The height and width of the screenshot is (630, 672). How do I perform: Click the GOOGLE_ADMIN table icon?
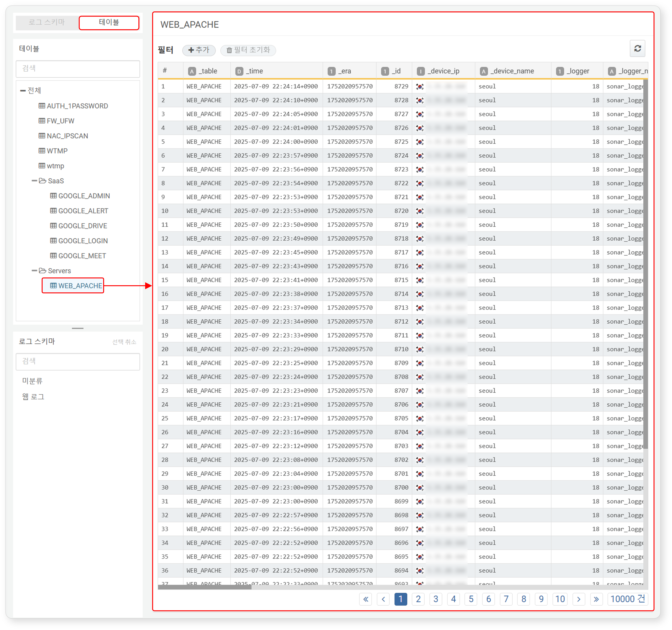point(53,196)
